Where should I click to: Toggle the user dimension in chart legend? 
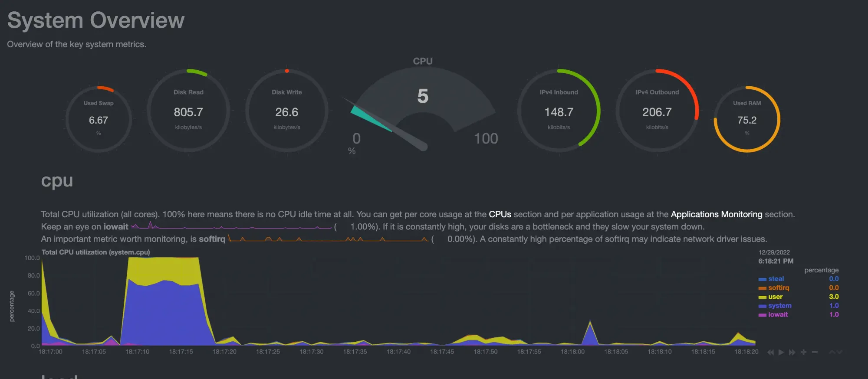tap(775, 297)
